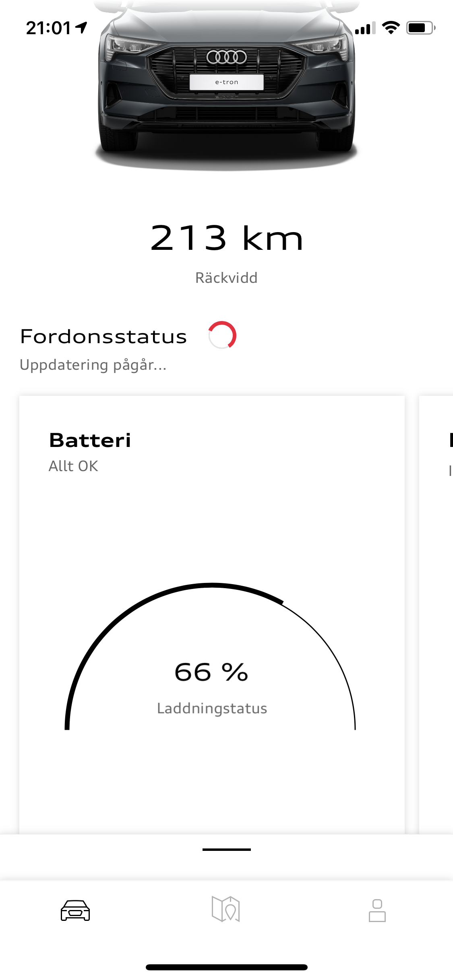The image size is (453, 980).
Task: Select the Fordonsstatus heading
Action: pyautogui.click(x=103, y=336)
